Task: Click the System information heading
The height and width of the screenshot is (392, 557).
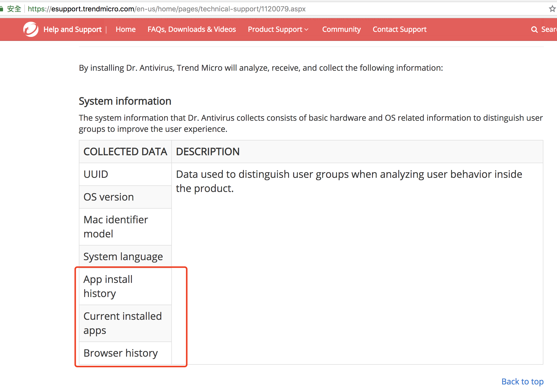Action: pos(125,101)
